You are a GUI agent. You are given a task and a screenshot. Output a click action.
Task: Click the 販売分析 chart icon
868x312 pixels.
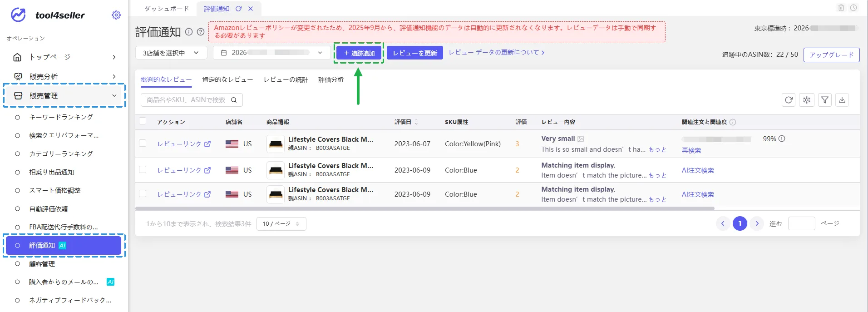tap(18, 77)
